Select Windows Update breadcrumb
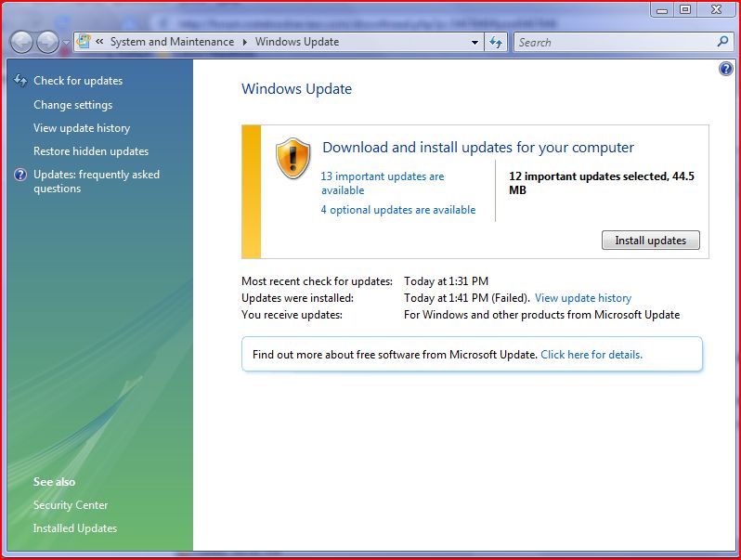This screenshot has width=741, height=560. [297, 42]
